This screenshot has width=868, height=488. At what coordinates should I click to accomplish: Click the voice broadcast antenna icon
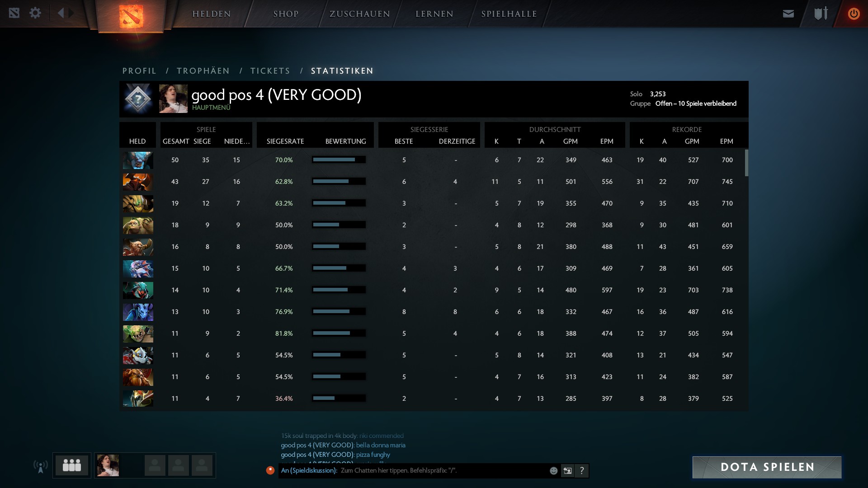point(41,466)
